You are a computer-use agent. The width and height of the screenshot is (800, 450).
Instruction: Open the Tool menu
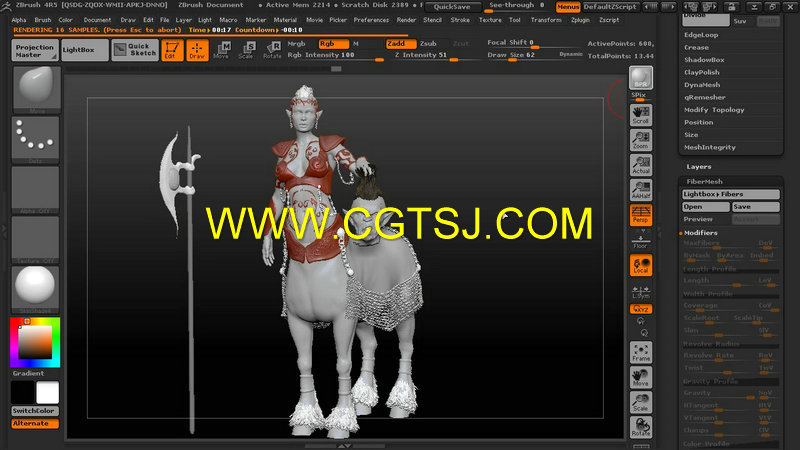pos(515,20)
